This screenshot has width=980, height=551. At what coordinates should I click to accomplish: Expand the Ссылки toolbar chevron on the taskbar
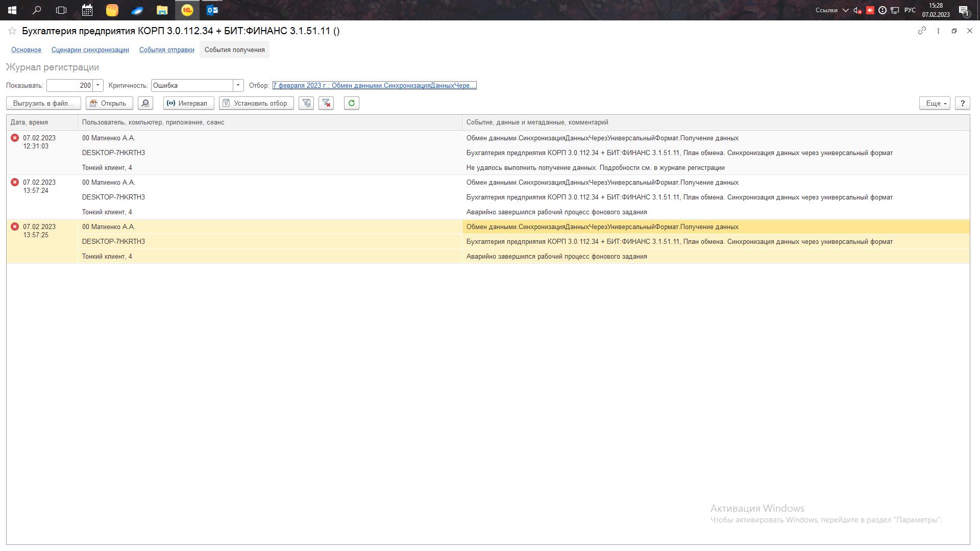pyautogui.click(x=845, y=10)
